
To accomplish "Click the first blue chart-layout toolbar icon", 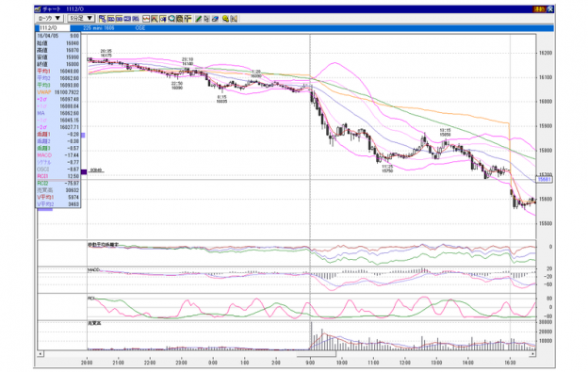I will [103, 19].
